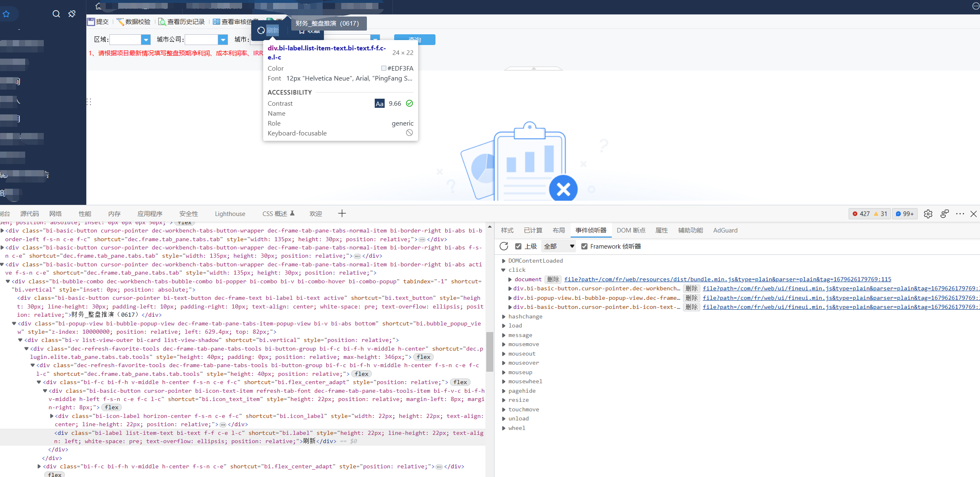This screenshot has width=980, height=477.
Task: Click inside the 城市公司 input field
Action: (202, 39)
